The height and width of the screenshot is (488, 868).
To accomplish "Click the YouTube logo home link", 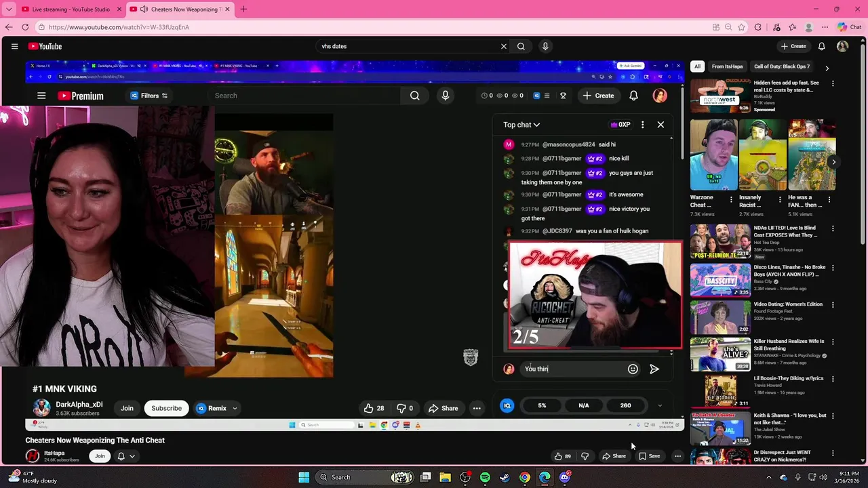I will point(45,46).
